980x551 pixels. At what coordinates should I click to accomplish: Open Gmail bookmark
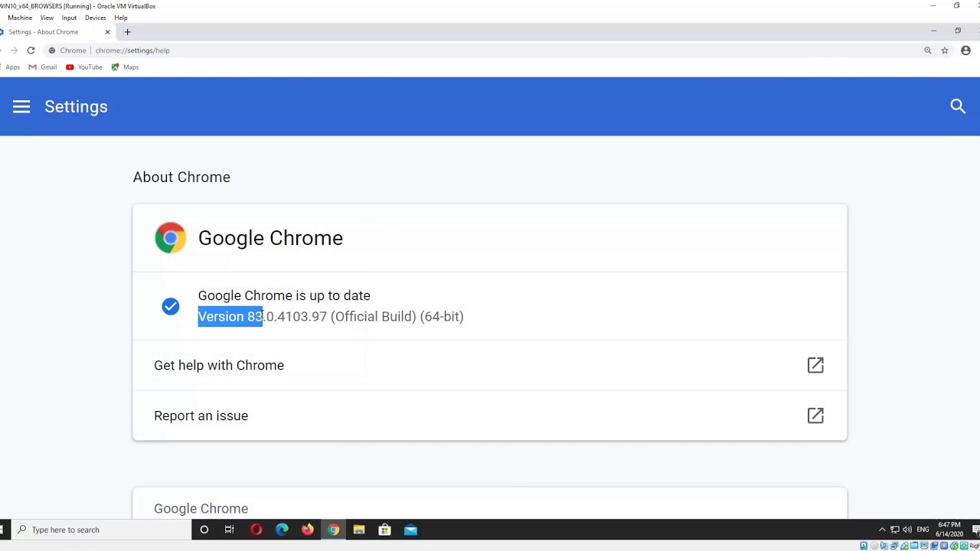(x=43, y=67)
